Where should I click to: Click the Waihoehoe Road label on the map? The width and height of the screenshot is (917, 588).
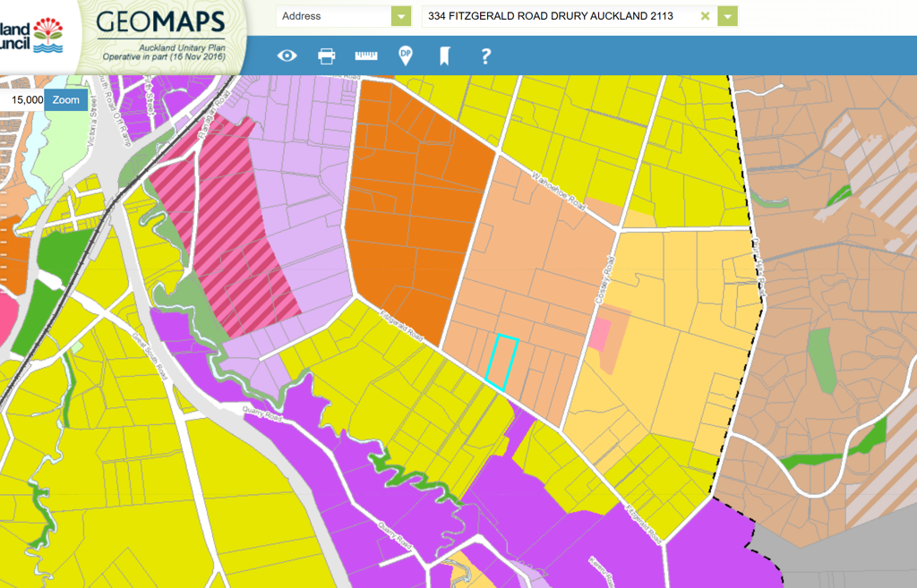(558, 191)
